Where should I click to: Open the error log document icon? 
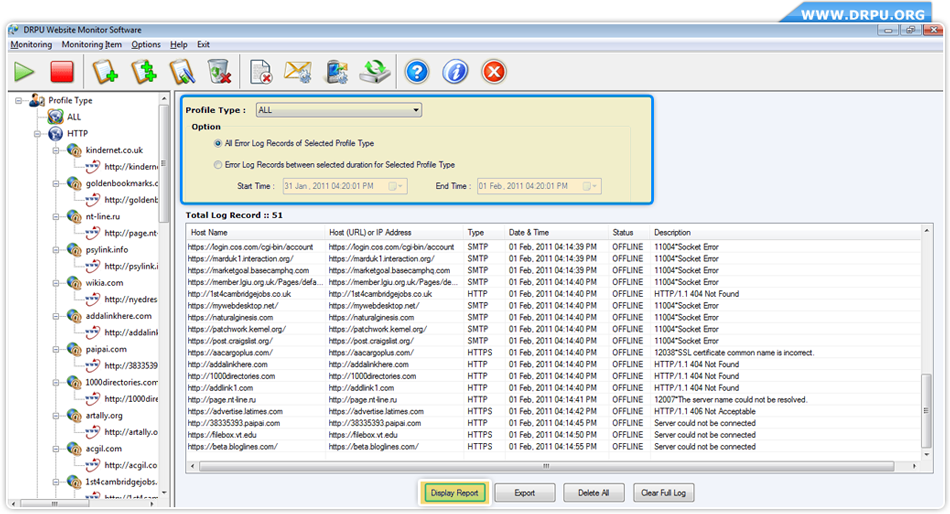[261, 72]
